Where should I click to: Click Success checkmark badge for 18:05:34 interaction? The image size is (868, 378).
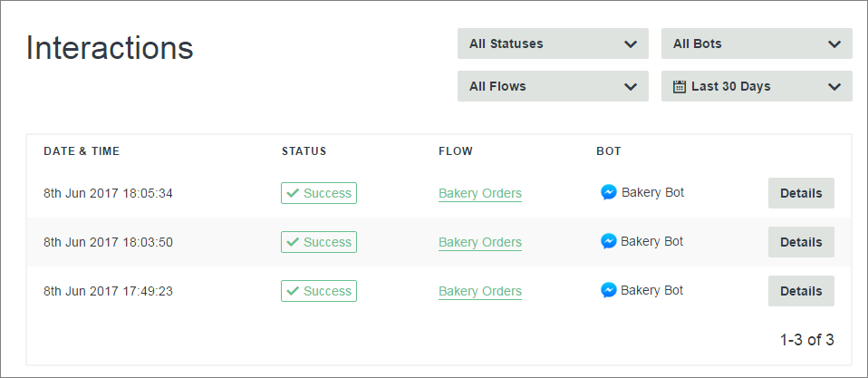(319, 193)
